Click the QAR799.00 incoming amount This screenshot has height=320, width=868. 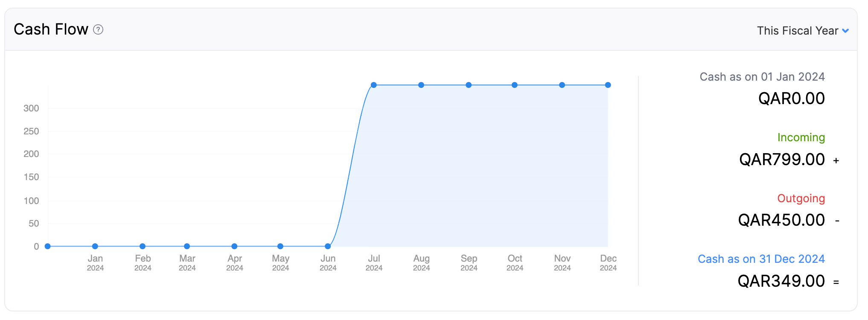pyautogui.click(x=782, y=159)
